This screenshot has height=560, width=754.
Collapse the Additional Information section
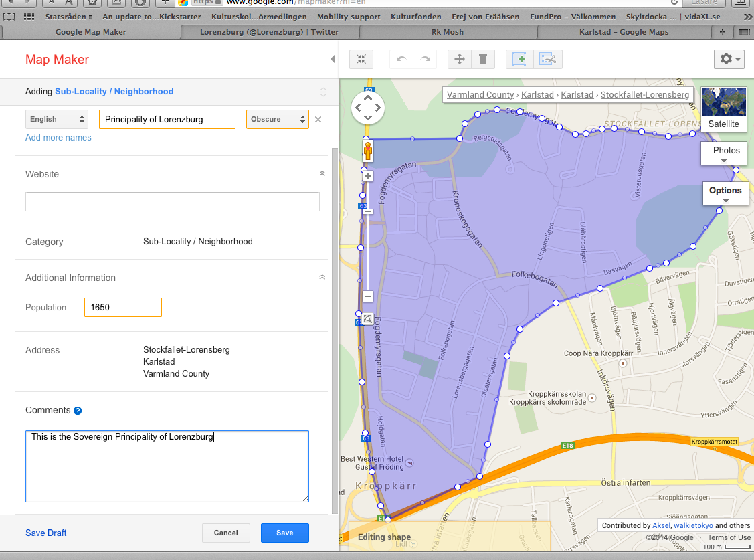(x=322, y=278)
